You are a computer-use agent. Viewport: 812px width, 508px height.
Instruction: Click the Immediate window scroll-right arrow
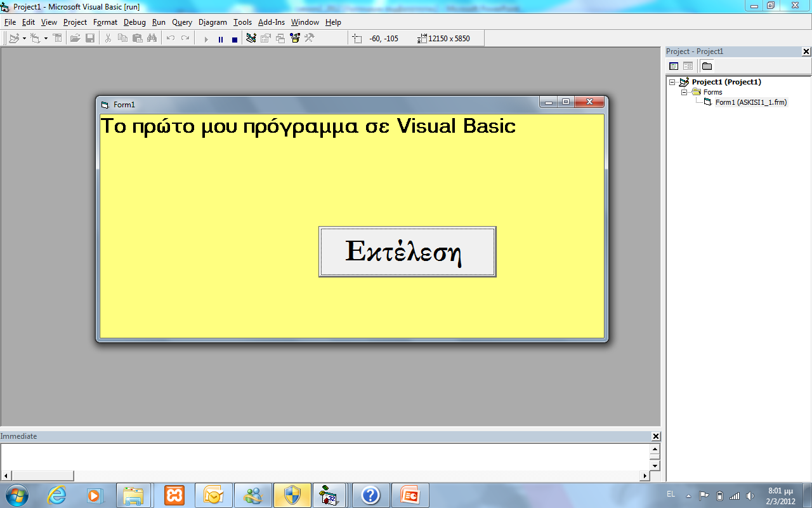coord(645,476)
